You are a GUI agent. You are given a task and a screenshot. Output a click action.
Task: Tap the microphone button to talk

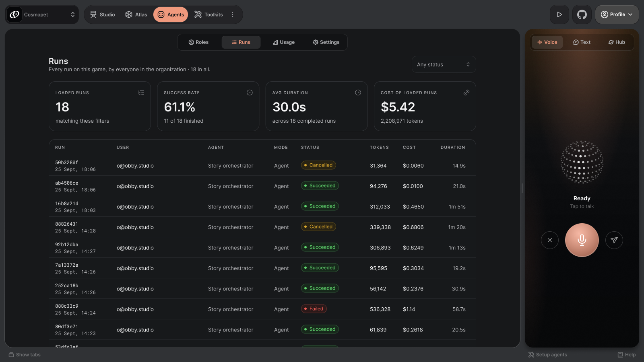click(x=582, y=240)
